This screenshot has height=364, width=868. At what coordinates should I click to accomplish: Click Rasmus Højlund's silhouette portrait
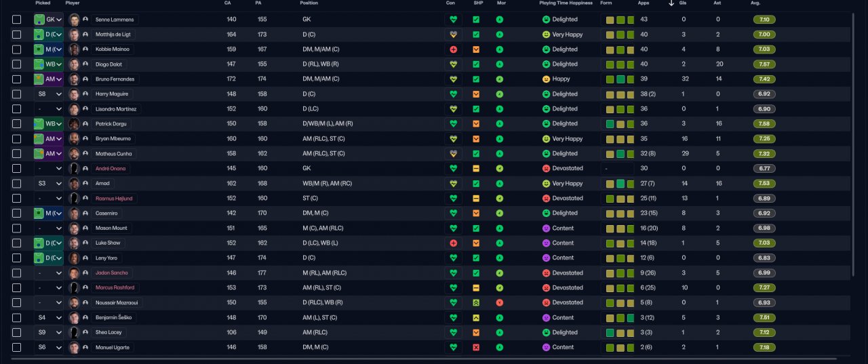click(x=75, y=199)
